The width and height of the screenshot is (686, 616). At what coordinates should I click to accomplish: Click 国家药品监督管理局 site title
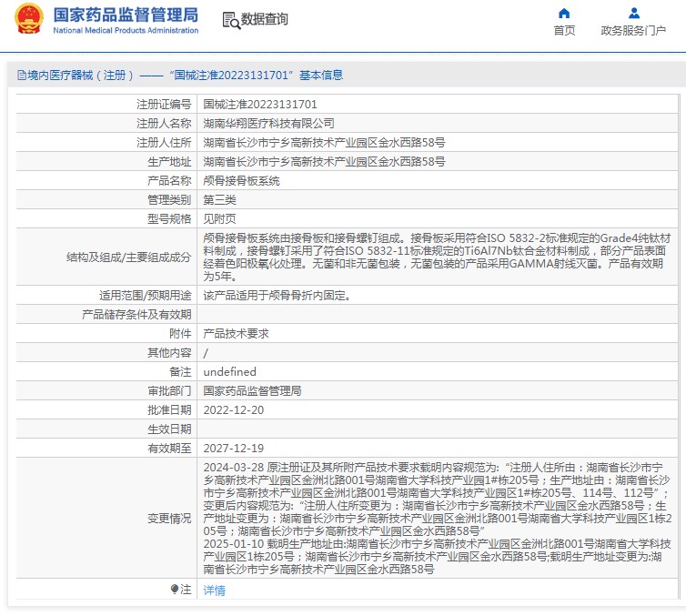click(x=126, y=15)
